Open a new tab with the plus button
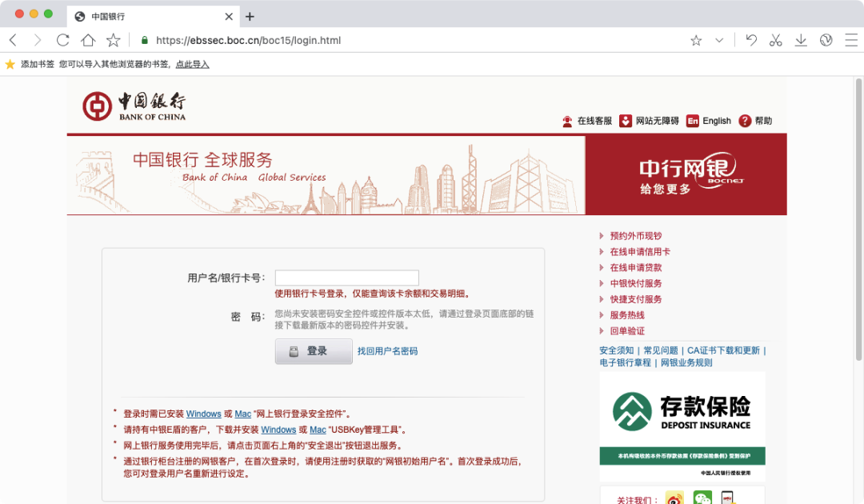The image size is (864, 504). 250,17
